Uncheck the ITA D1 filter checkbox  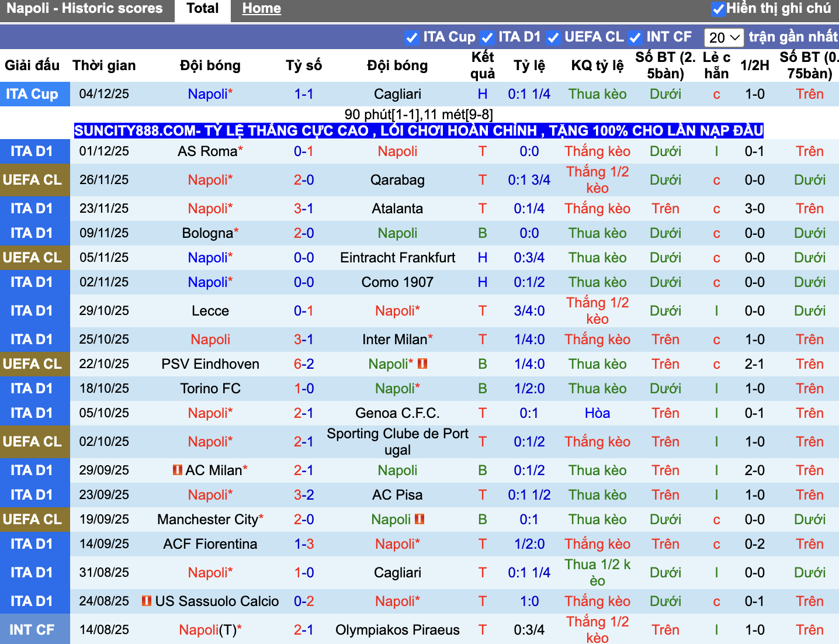pyautogui.click(x=487, y=37)
